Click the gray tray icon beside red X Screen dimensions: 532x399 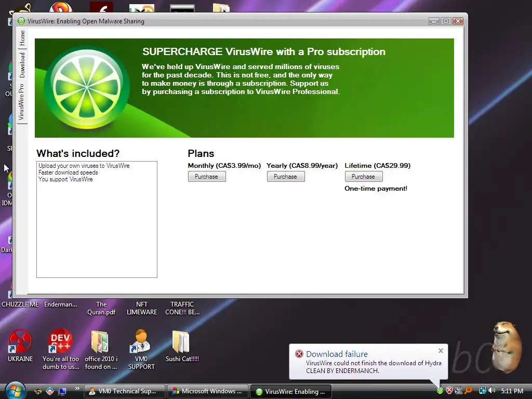[x=458, y=391]
